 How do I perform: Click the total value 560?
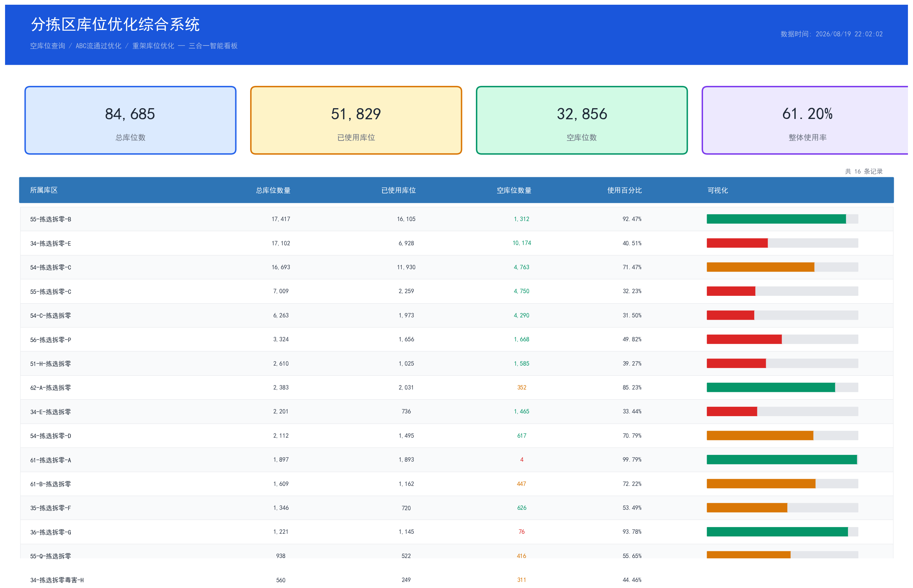click(281, 580)
